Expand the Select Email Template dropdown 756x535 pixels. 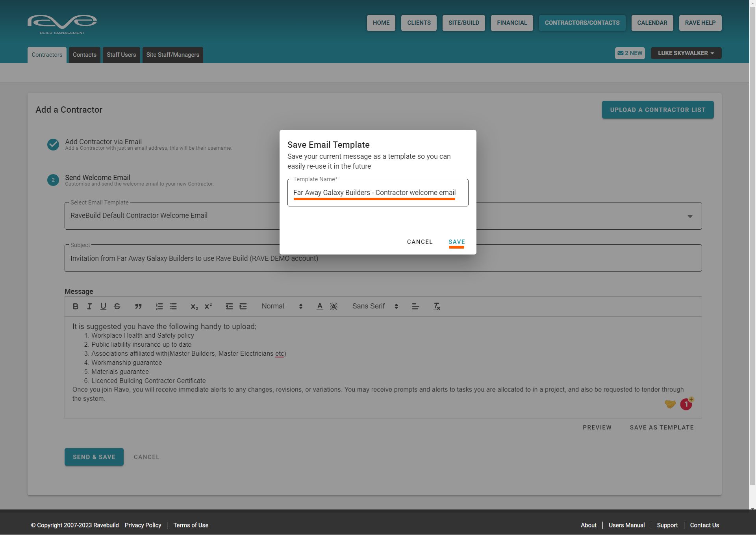(x=690, y=216)
